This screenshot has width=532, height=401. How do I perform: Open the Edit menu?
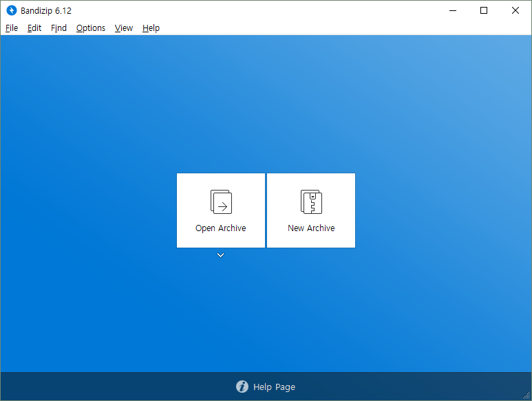click(34, 28)
